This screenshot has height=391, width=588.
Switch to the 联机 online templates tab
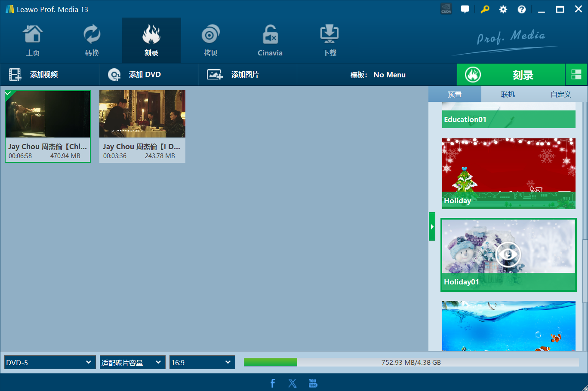[x=508, y=94]
